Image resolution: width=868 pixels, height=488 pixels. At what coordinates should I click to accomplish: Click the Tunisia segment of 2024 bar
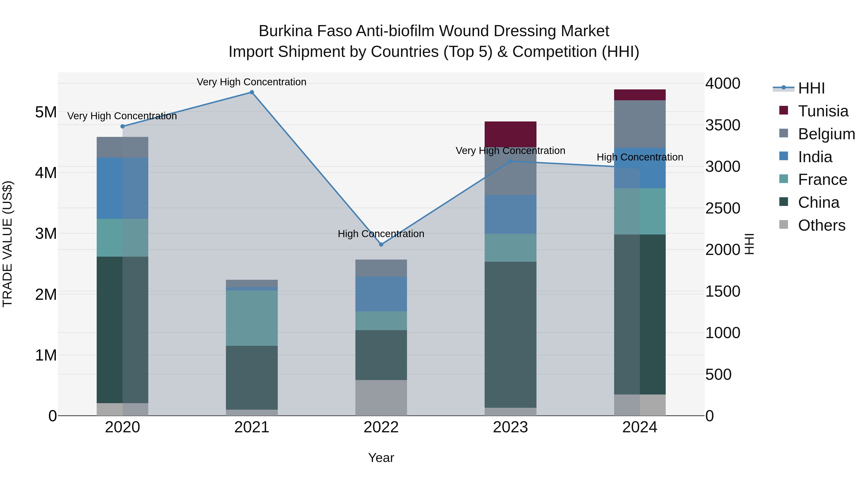tap(640, 95)
